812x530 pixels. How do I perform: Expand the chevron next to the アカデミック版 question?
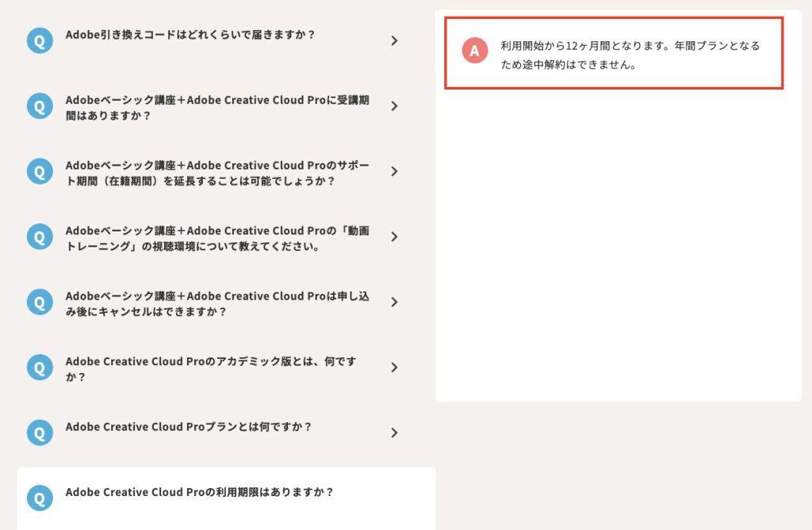pos(394,367)
